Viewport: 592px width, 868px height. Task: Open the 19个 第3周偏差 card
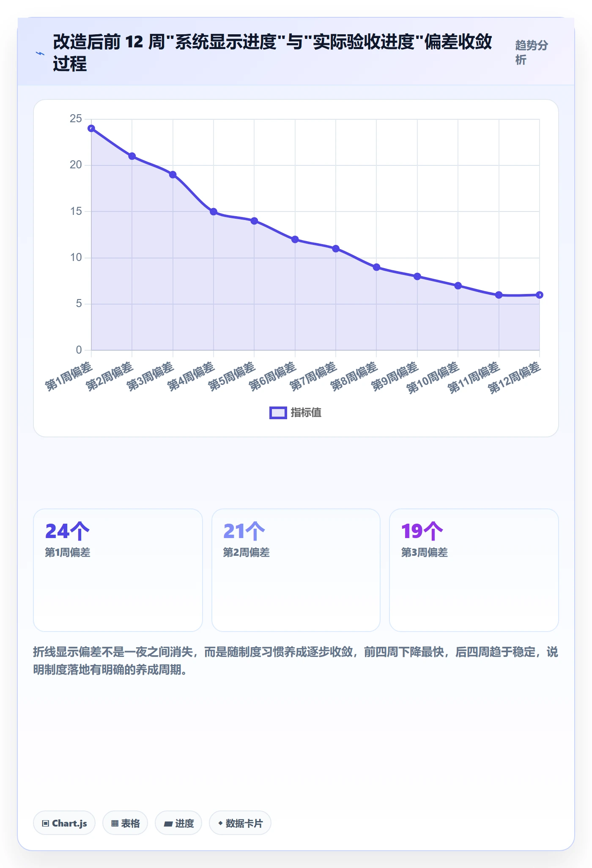pyautogui.click(x=474, y=570)
